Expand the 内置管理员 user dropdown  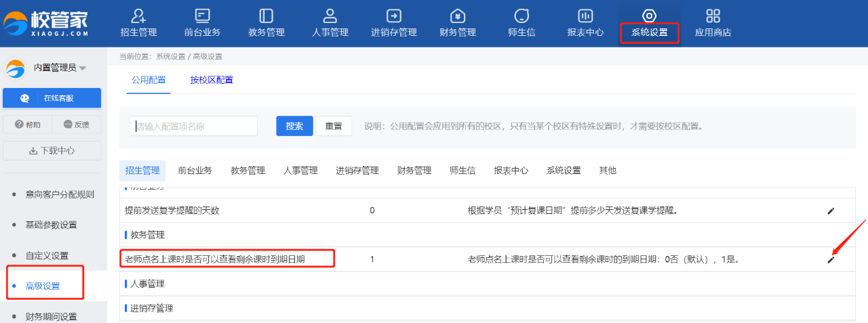83,68
